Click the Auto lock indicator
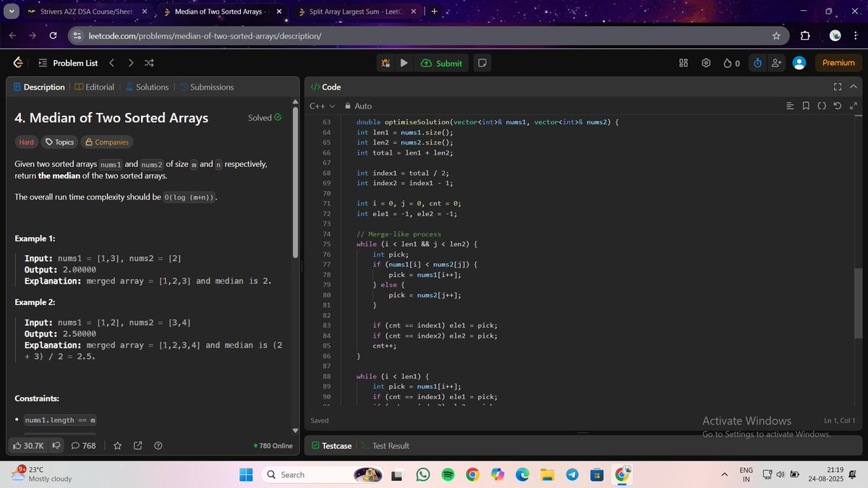Image resolution: width=868 pixels, height=488 pixels. [x=358, y=106]
